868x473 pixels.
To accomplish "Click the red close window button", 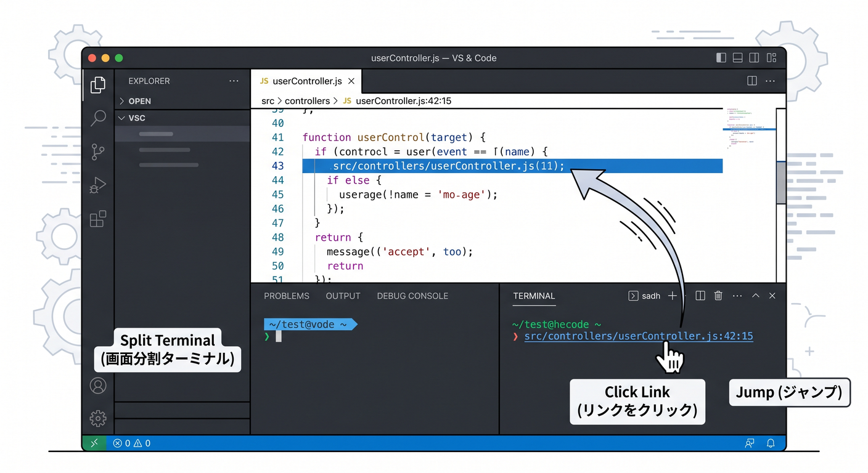I will pyautogui.click(x=92, y=58).
